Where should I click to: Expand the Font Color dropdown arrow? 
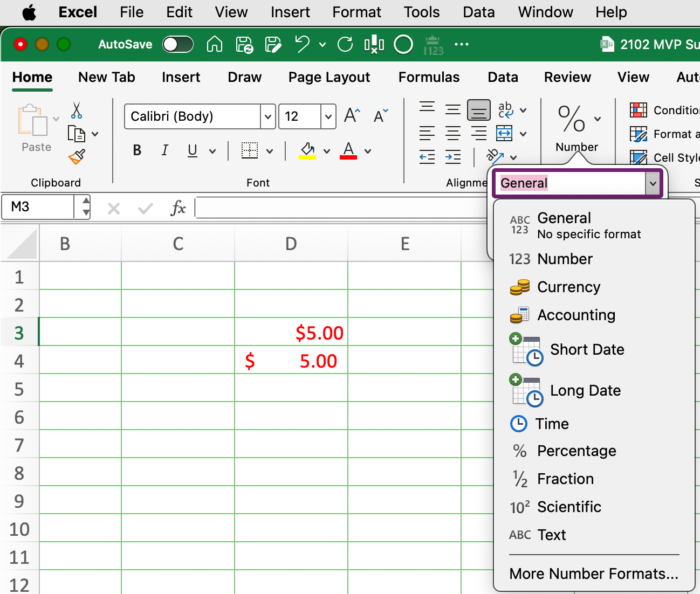pyautogui.click(x=368, y=151)
